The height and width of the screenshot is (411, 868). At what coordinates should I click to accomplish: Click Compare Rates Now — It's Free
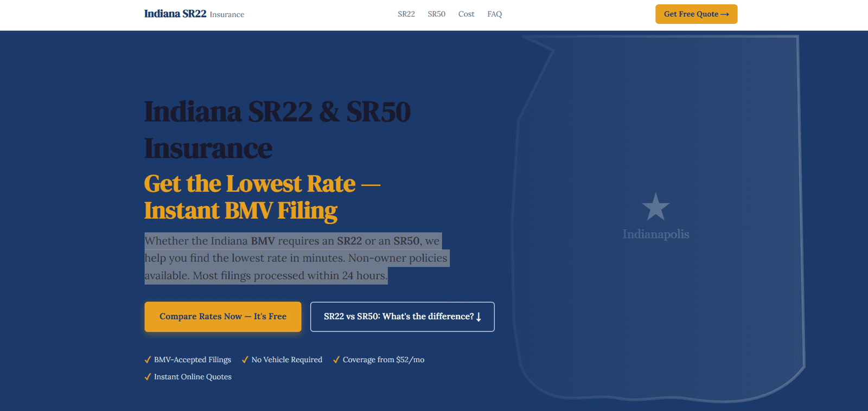pos(223,317)
